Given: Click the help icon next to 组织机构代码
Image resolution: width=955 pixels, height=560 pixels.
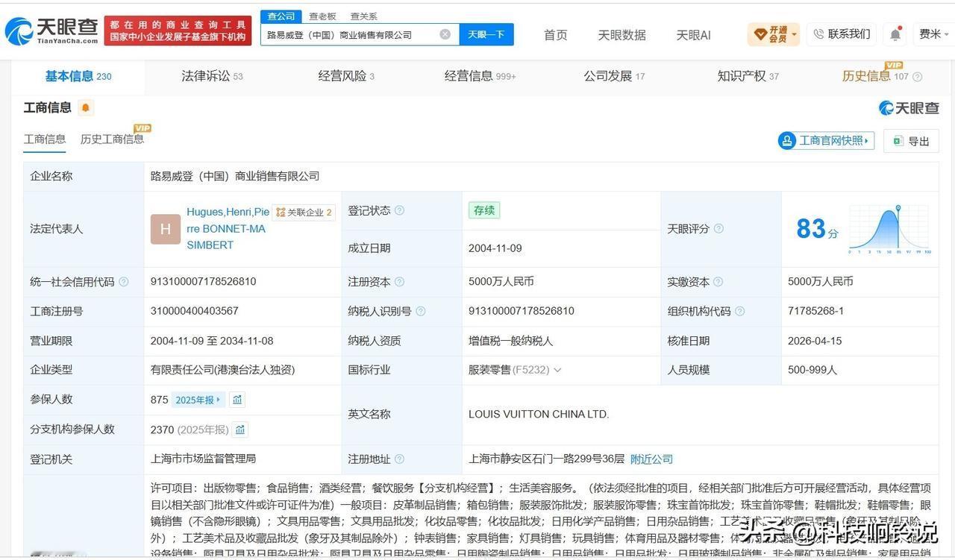Looking at the screenshot, I should (x=739, y=312).
